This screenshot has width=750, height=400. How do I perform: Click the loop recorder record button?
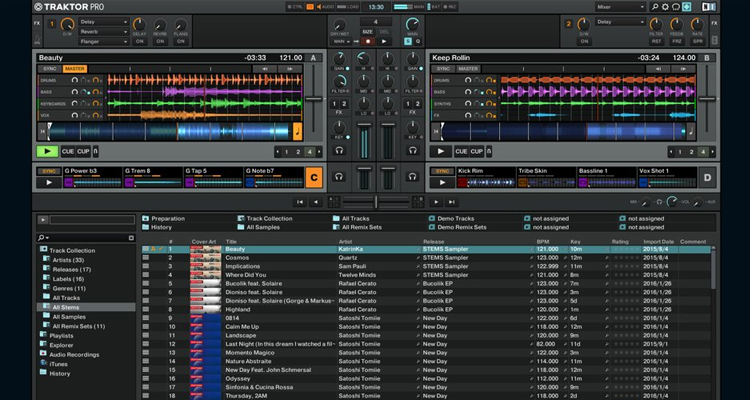click(x=368, y=42)
